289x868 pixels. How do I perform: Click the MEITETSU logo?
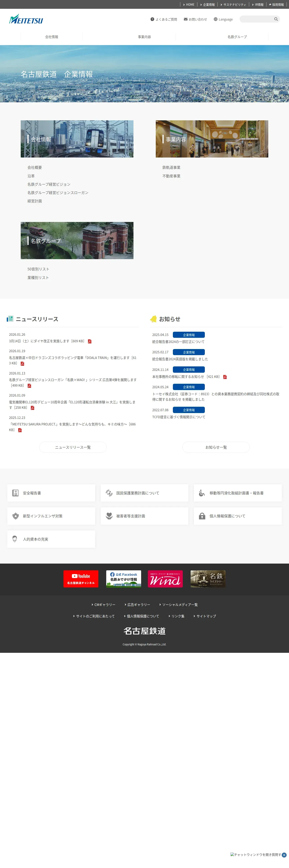[26, 19]
